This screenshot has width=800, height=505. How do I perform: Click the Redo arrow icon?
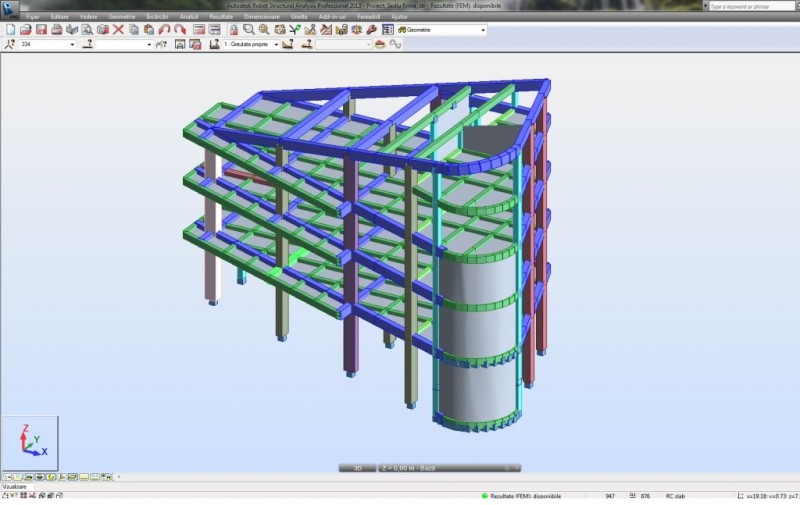click(x=180, y=30)
